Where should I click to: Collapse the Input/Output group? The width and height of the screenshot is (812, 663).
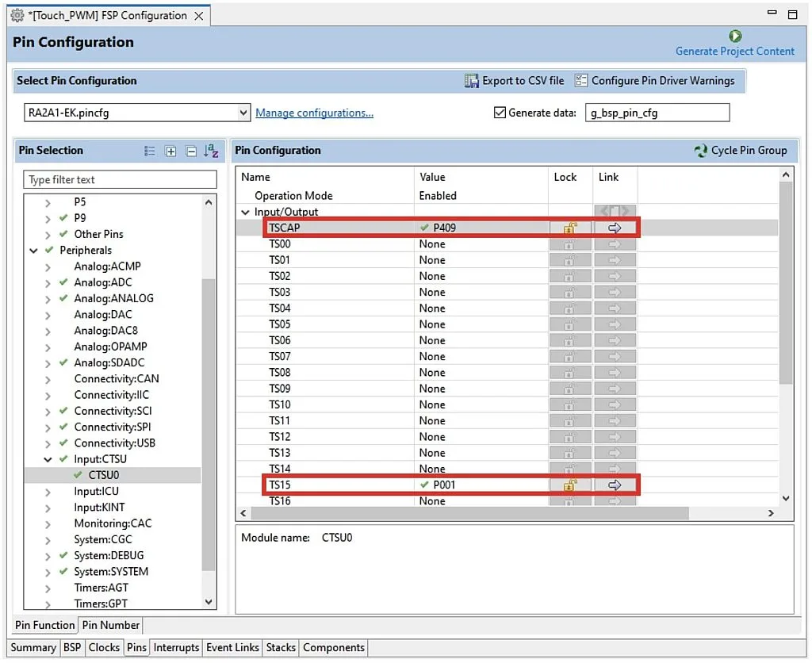[246, 212]
